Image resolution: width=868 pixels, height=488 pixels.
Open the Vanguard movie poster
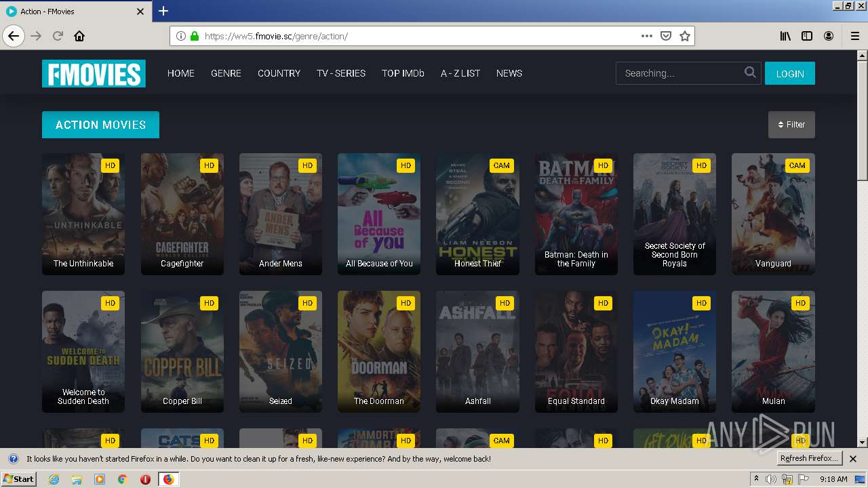[x=773, y=214]
